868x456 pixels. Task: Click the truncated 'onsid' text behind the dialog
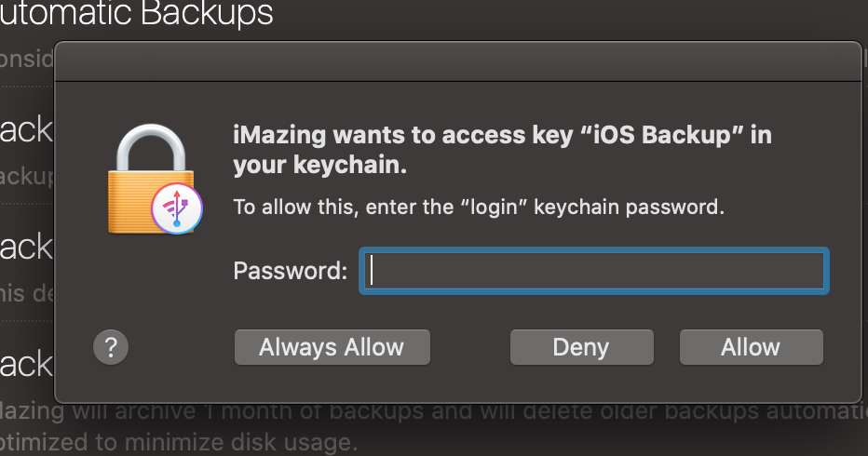[27, 59]
